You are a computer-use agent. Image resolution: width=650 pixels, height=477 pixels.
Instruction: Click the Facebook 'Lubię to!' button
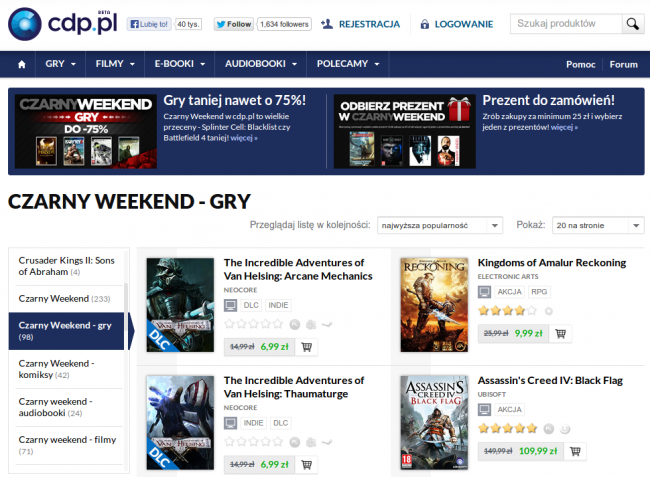(x=149, y=24)
